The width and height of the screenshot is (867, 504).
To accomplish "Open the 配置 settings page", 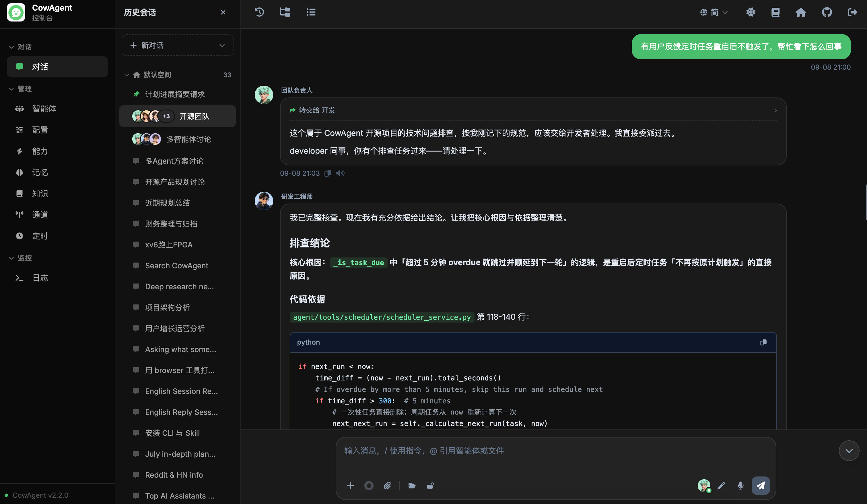I will [57, 130].
